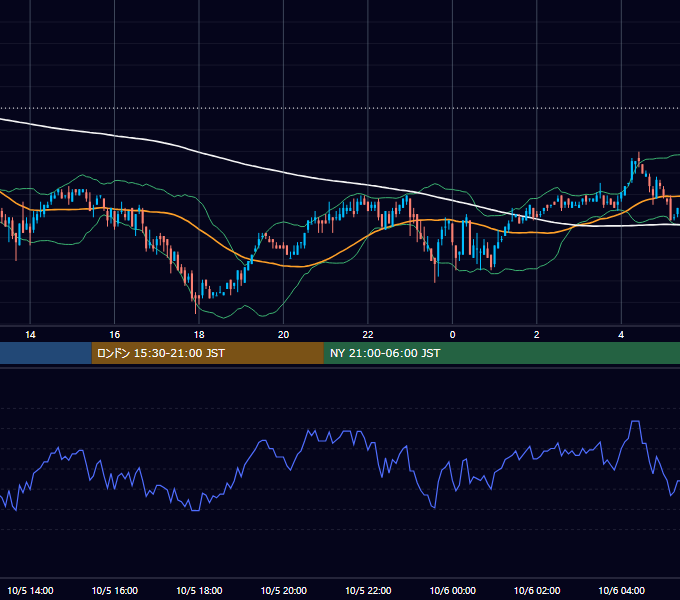Screen dimensions: 680x600
Task: Click the hour label 16 on the axis
Action: [x=114, y=335]
